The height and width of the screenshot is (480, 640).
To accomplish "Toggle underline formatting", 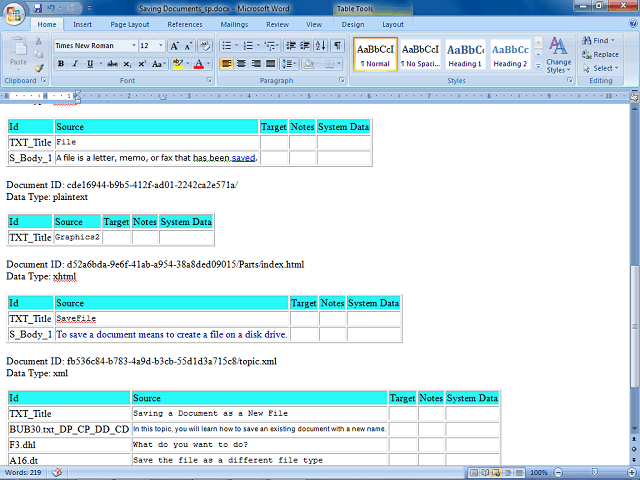I will click(x=90, y=64).
